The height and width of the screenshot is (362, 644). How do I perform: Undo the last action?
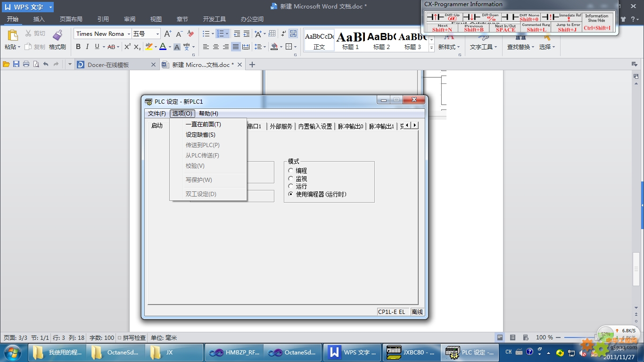coord(46,64)
